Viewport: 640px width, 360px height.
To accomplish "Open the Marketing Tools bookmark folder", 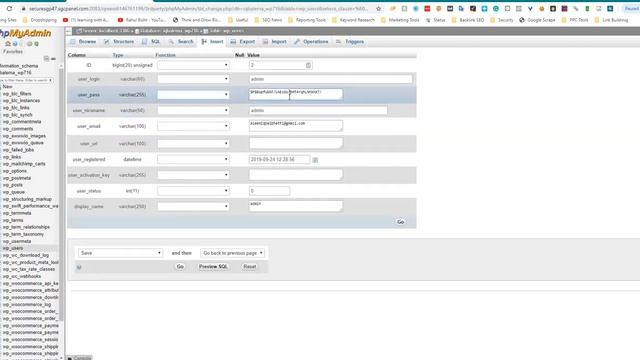I will 399,20.
